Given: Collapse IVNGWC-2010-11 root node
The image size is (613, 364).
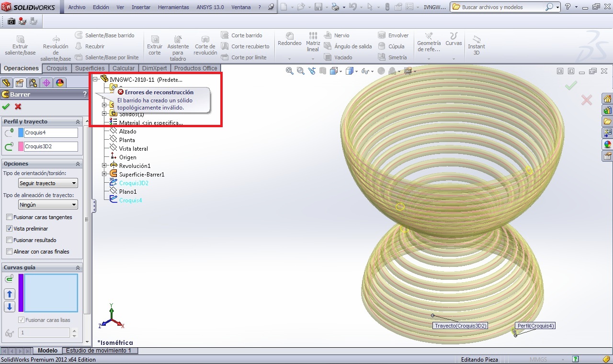Looking at the screenshot, I should (x=95, y=79).
